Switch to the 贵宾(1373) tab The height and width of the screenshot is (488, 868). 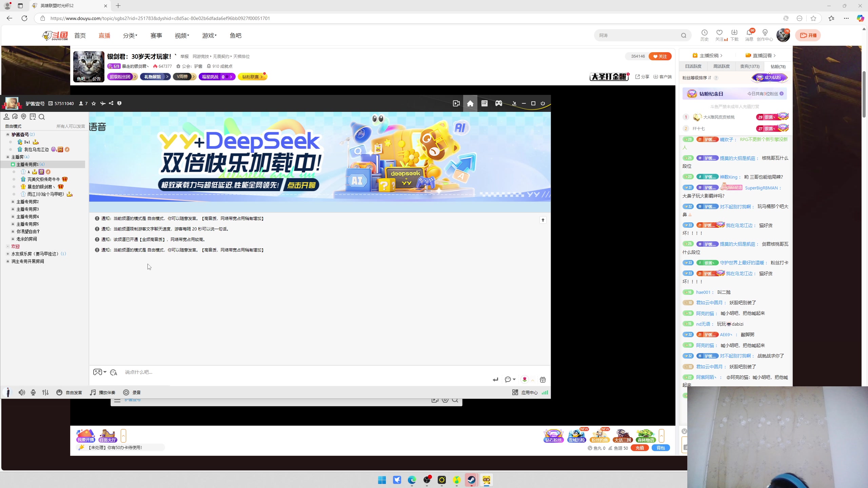click(750, 66)
